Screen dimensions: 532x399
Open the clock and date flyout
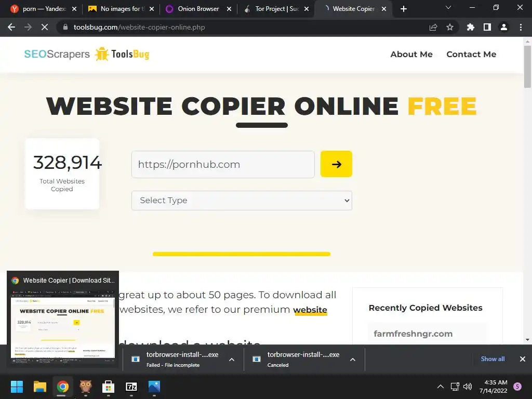click(493, 387)
